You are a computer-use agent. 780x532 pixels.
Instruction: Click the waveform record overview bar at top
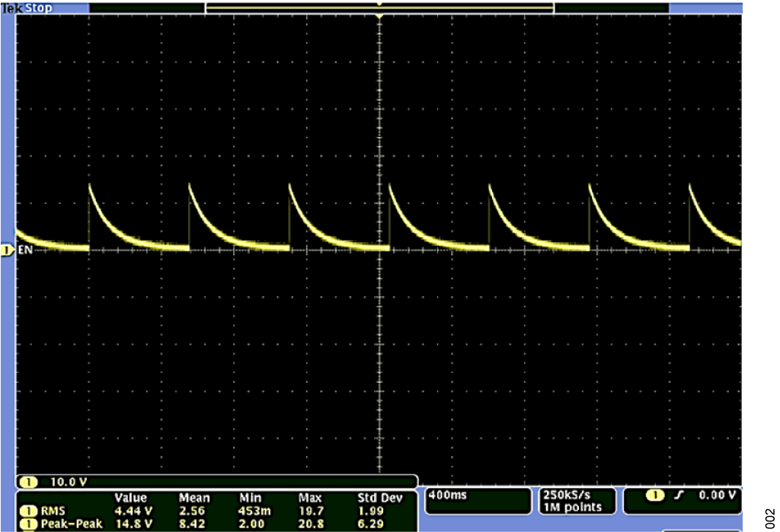click(379, 8)
